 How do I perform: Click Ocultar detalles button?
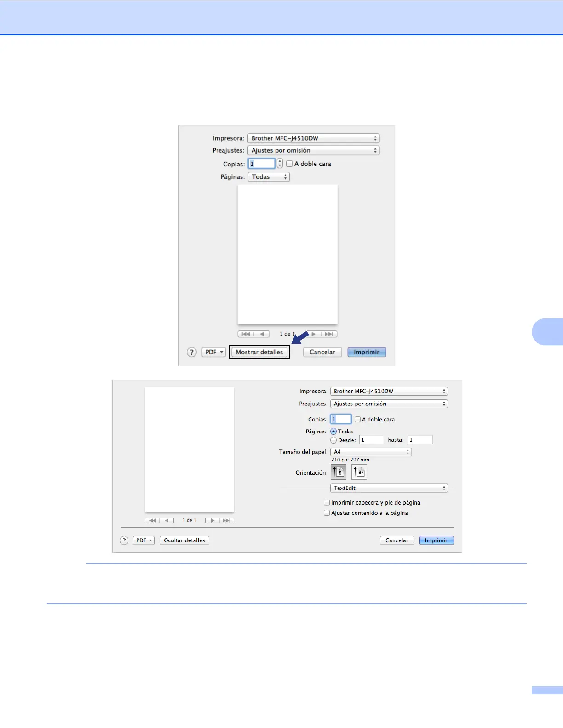pos(184,540)
